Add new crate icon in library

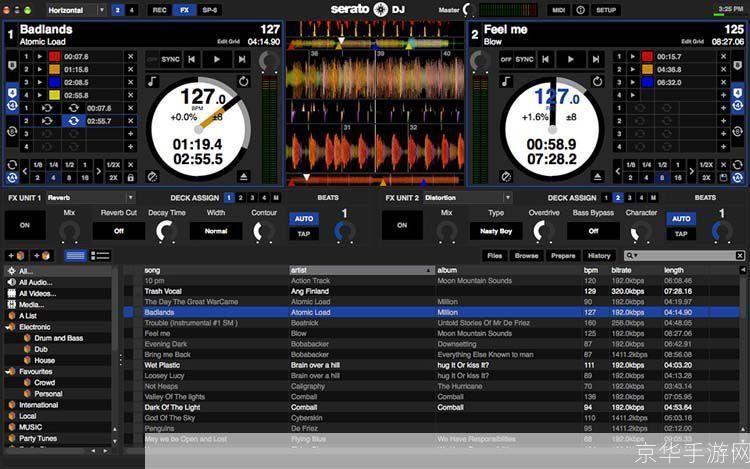pos(17,256)
